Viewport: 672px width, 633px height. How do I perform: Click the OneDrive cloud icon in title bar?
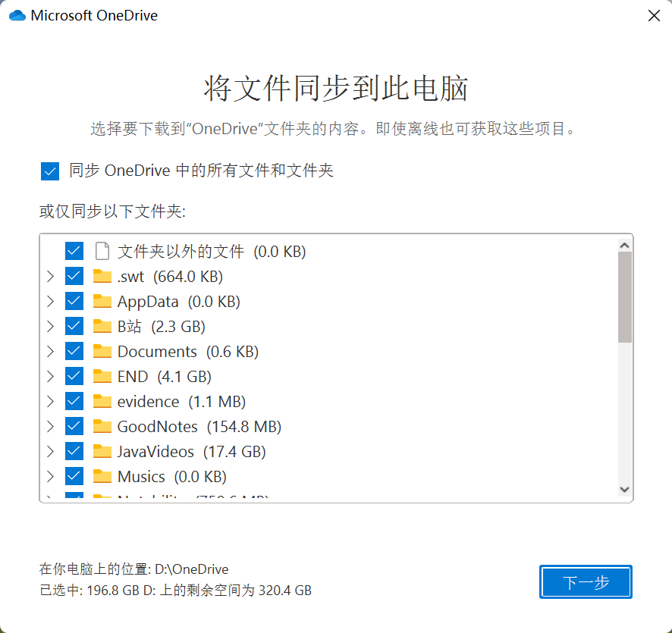pos(17,16)
